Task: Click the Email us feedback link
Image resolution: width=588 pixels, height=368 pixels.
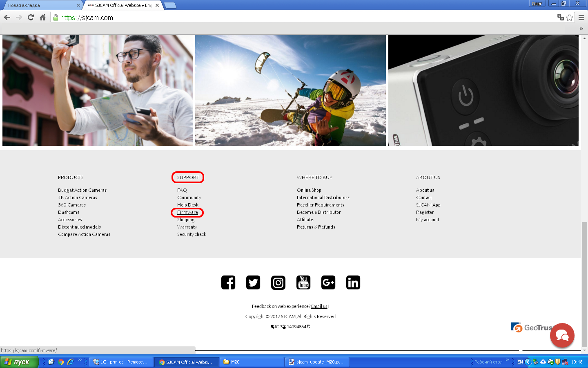Action: point(319,306)
